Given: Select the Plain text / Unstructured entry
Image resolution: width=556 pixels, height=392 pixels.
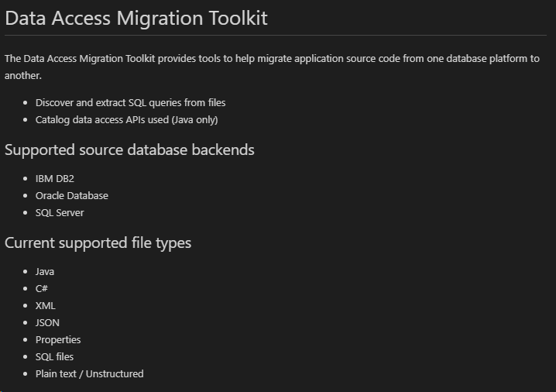Looking at the screenshot, I should pos(89,373).
